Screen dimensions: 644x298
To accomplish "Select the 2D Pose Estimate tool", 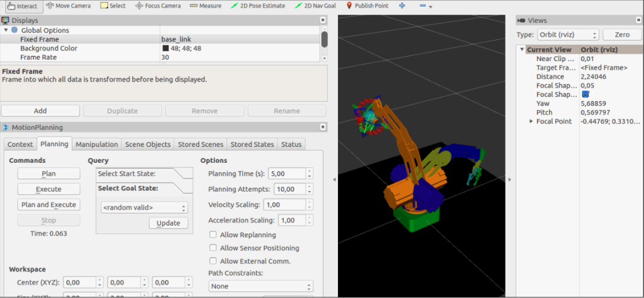I will point(258,6).
